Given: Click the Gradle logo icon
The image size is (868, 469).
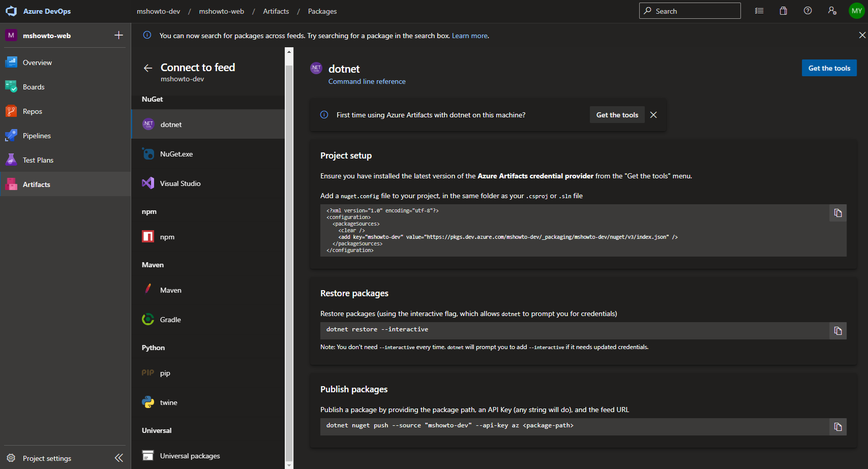Looking at the screenshot, I should 148,320.
